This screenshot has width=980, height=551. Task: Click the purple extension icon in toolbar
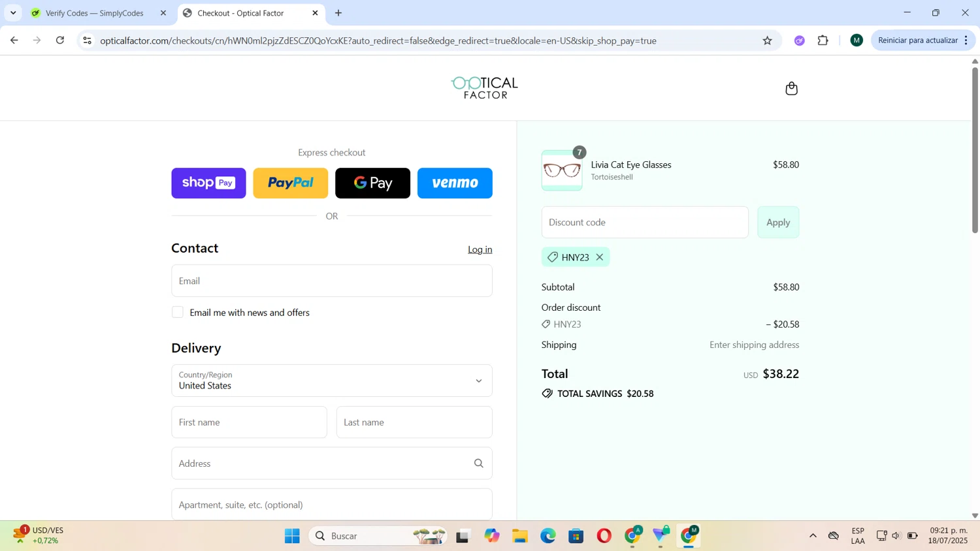799,40
